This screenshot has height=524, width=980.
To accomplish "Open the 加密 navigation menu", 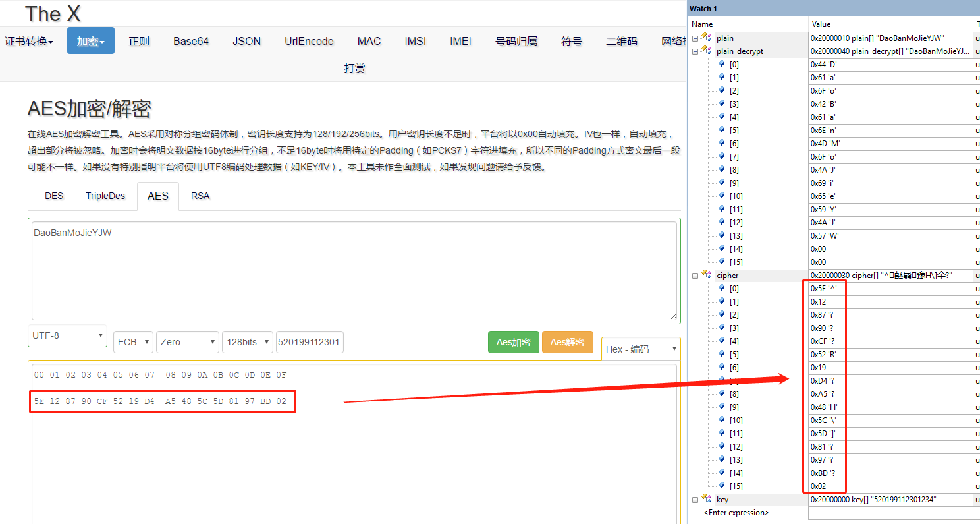I will pyautogui.click(x=90, y=40).
